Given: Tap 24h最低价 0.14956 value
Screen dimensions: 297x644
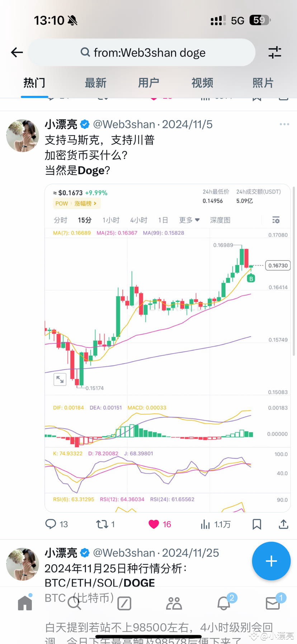Looking at the screenshot, I should click(213, 201).
